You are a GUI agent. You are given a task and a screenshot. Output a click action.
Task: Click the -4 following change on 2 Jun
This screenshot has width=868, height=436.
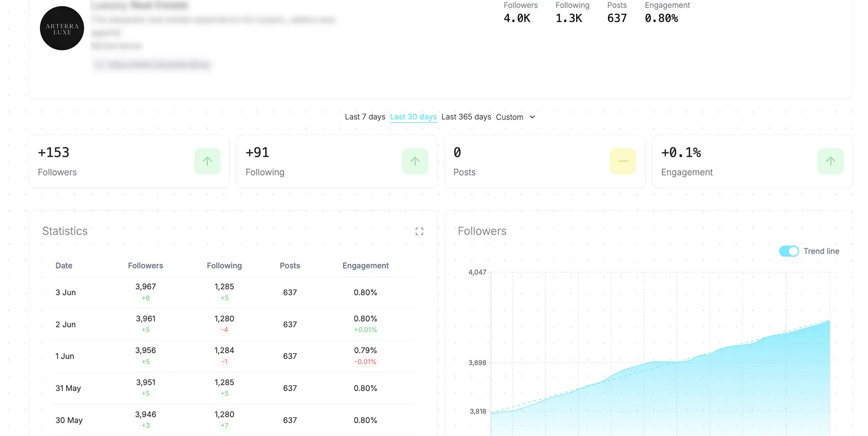pos(224,330)
